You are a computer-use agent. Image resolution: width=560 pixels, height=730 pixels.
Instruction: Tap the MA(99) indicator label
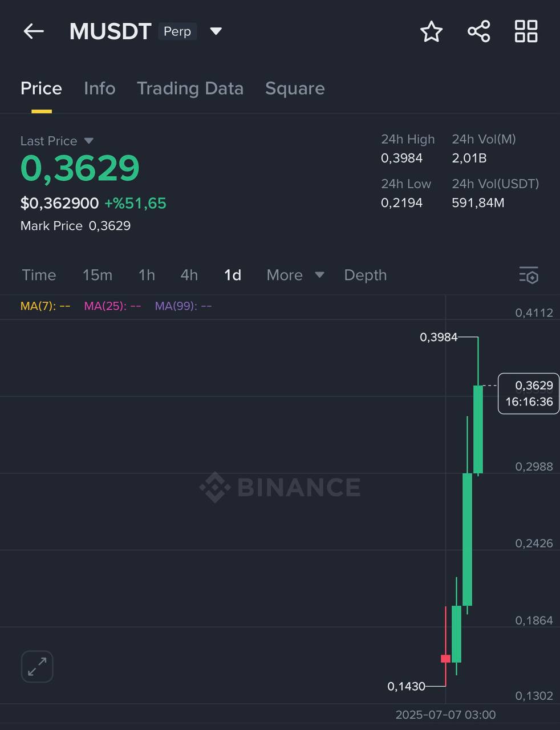[183, 306]
